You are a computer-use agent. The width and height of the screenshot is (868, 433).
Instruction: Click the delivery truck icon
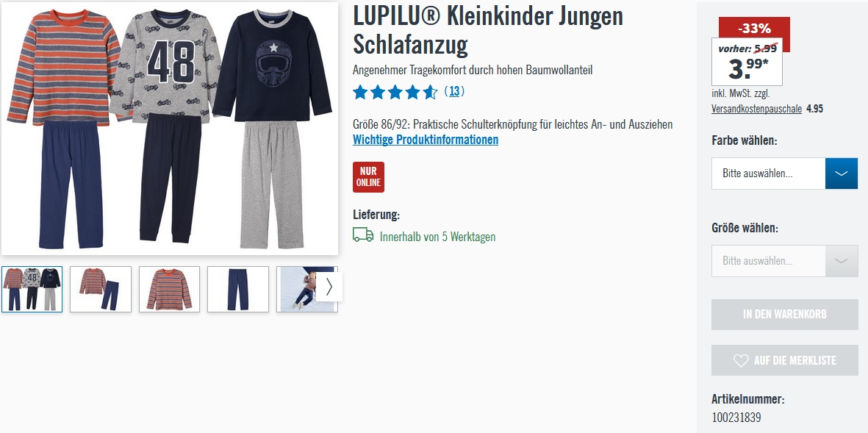[363, 235]
